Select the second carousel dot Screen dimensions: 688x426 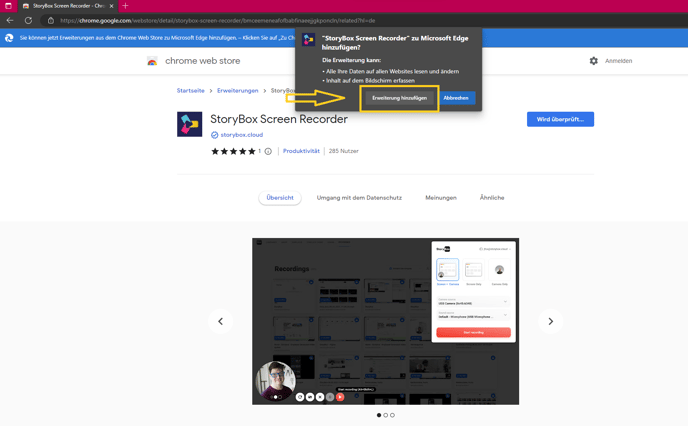click(386, 415)
